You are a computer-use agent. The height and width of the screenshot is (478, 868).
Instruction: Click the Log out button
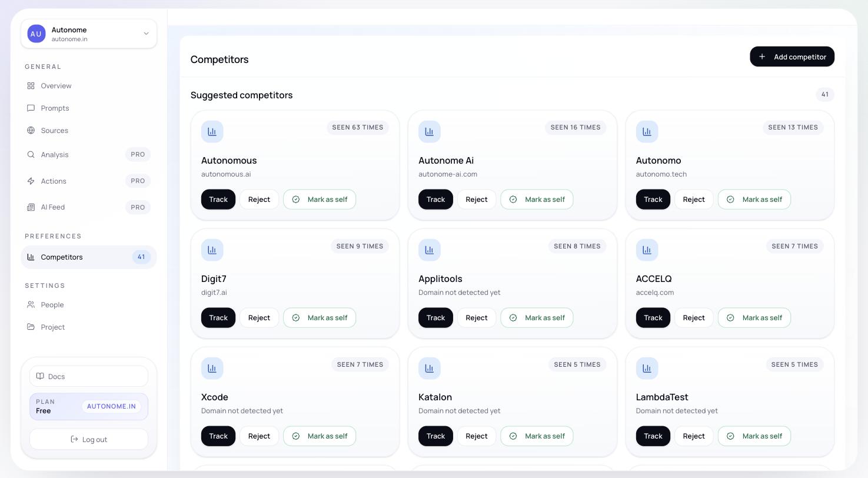[x=89, y=439]
